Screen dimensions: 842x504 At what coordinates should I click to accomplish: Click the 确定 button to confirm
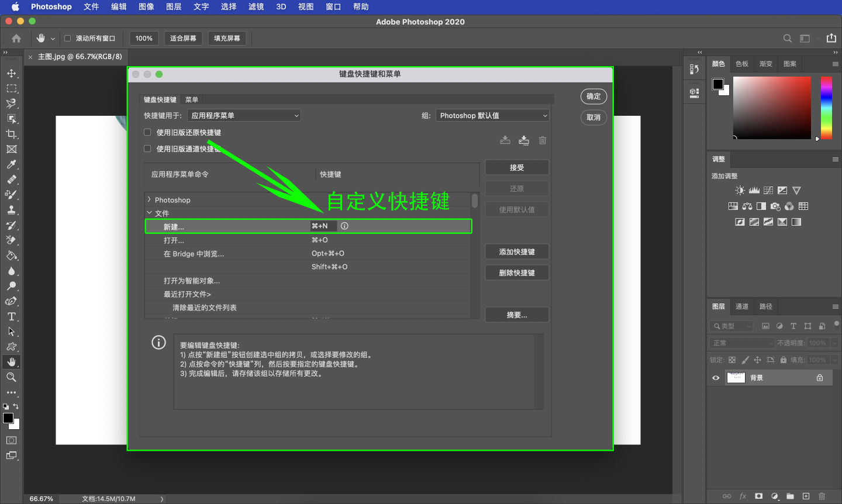[x=593, y=96]
